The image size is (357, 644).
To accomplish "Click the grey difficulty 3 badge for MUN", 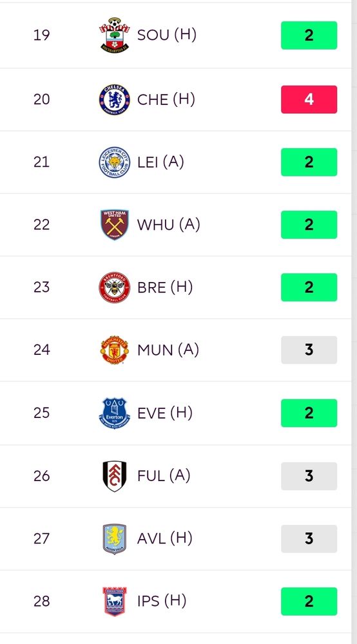I will pos(309,350).
